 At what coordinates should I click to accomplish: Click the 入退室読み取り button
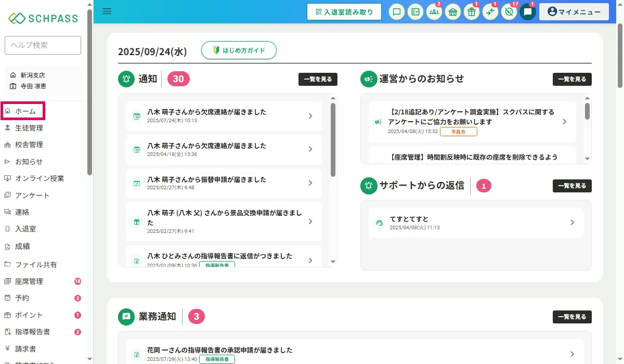(x=344, y=12)
